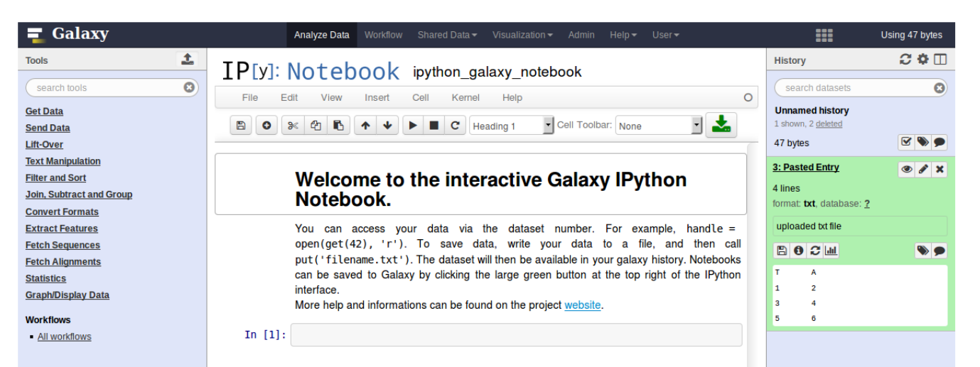Open the Fetch Sequences tool section
The height and width of the screenshot is (367, 980).
(x=63, y=245)
